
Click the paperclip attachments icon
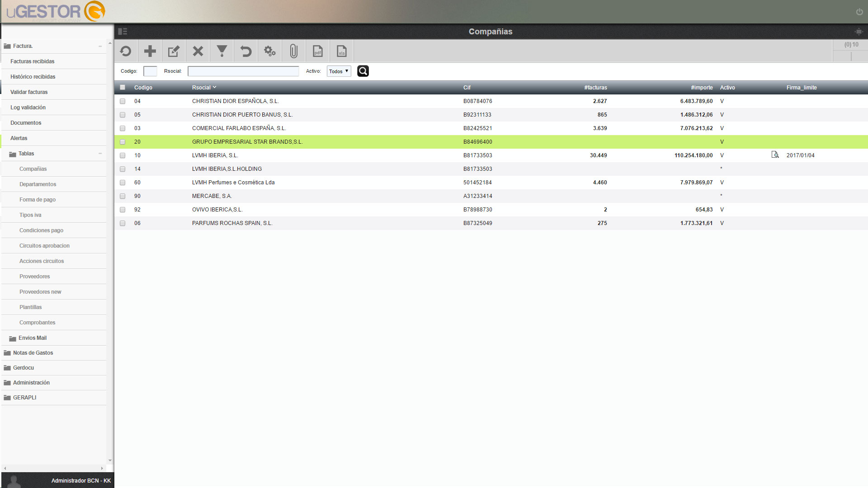coord(293,51)
